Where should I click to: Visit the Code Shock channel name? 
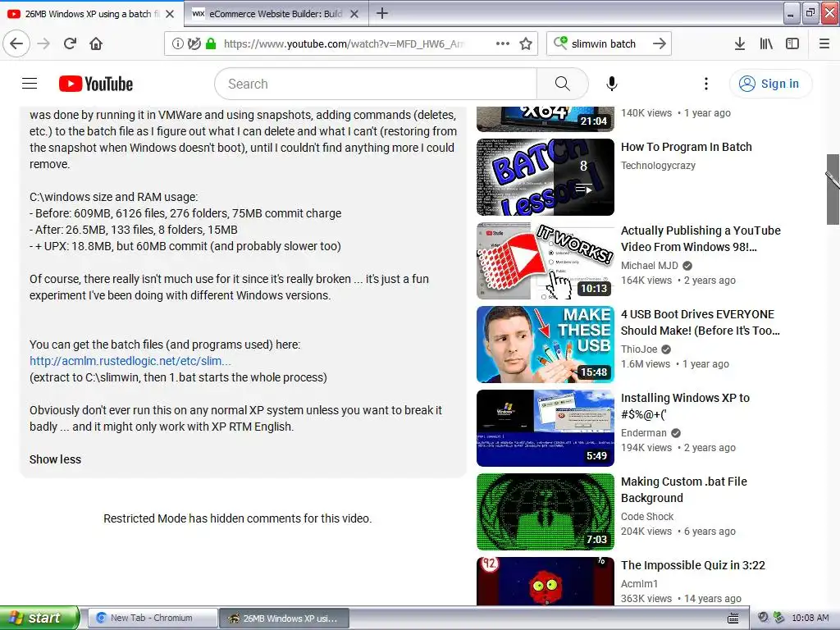(647, 517)
